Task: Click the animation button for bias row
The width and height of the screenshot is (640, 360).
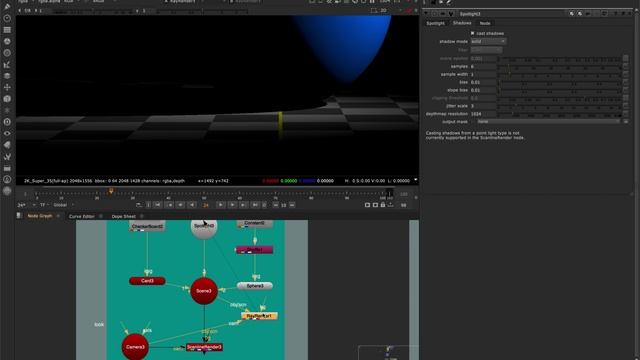Action: (x=626, y=82)
